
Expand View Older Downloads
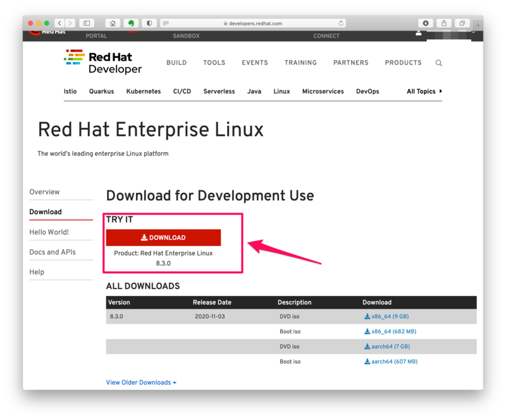[x=141, y=383]
